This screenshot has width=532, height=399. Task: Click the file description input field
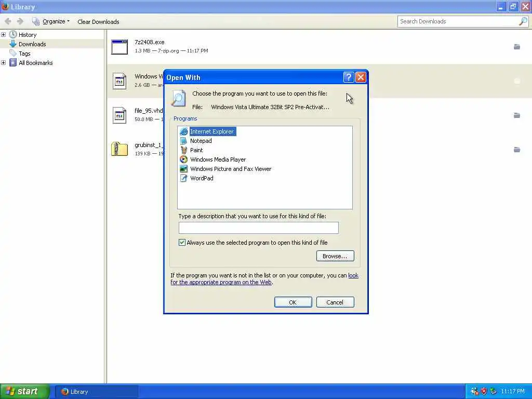coord(259,228)
